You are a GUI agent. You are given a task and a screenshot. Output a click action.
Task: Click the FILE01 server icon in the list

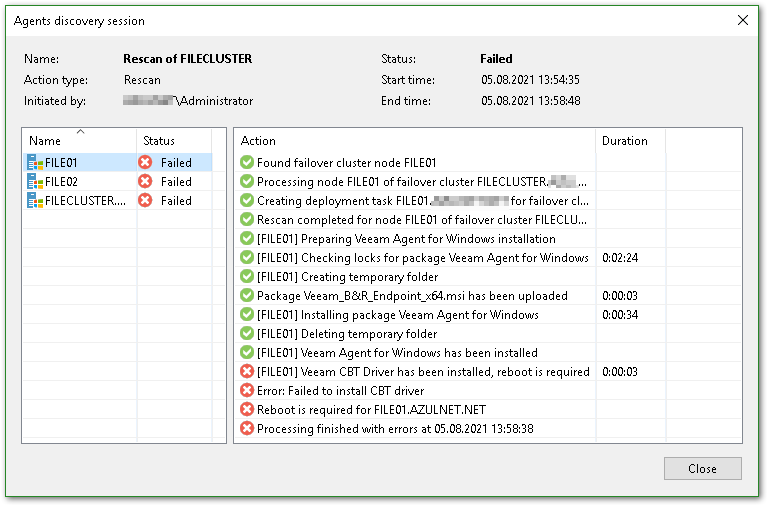pos(35,163)
